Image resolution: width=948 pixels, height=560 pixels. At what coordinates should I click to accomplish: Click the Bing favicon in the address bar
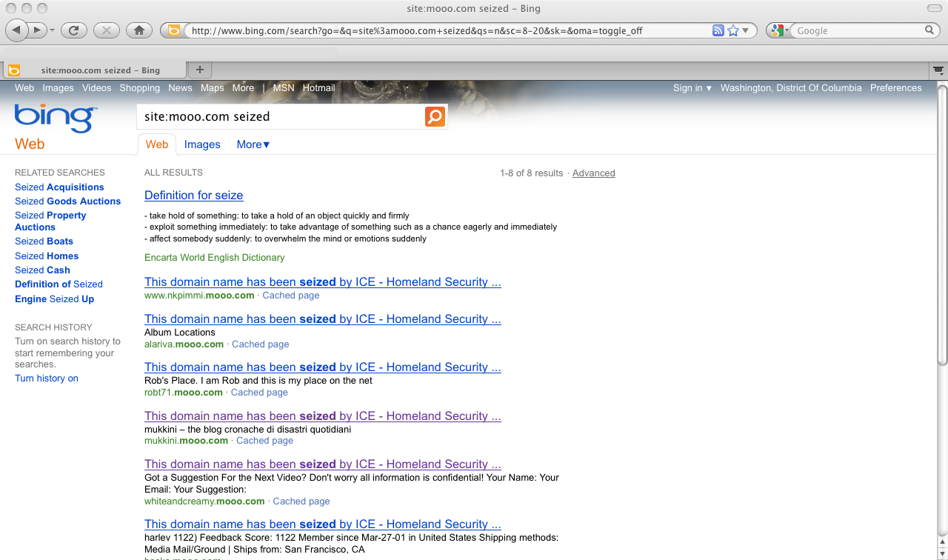tap(174, 30)
